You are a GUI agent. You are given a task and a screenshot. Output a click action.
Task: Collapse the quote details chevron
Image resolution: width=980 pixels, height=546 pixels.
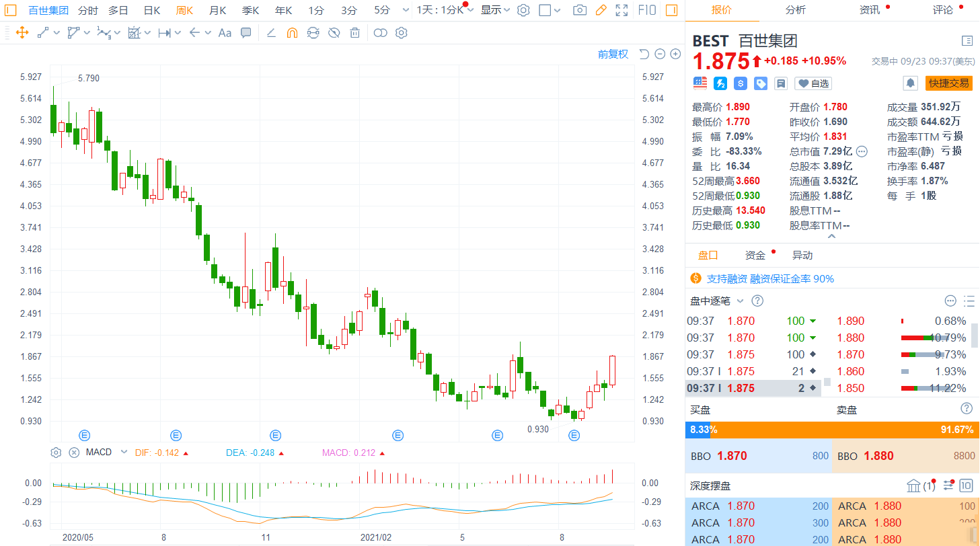point(832,237)
